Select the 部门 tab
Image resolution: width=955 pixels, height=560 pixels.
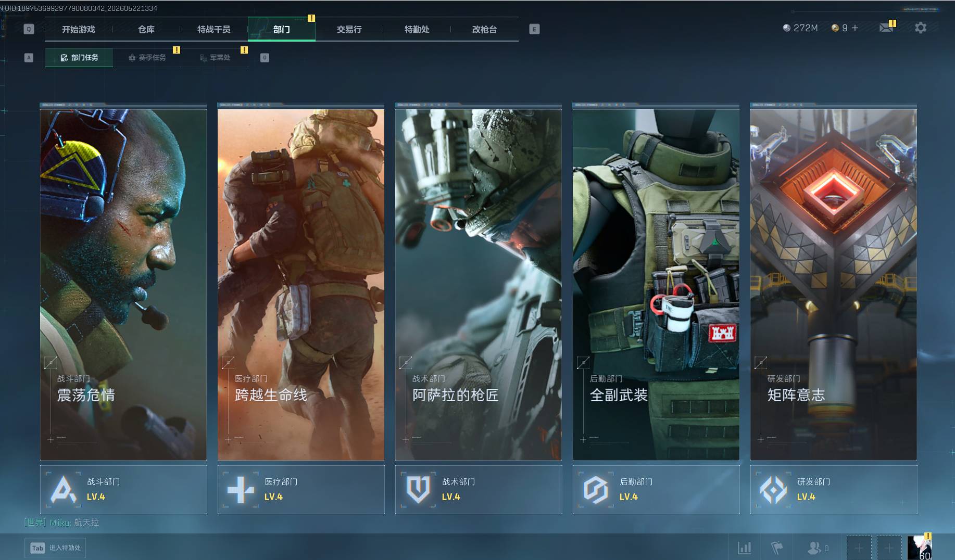tap(282, 29)
